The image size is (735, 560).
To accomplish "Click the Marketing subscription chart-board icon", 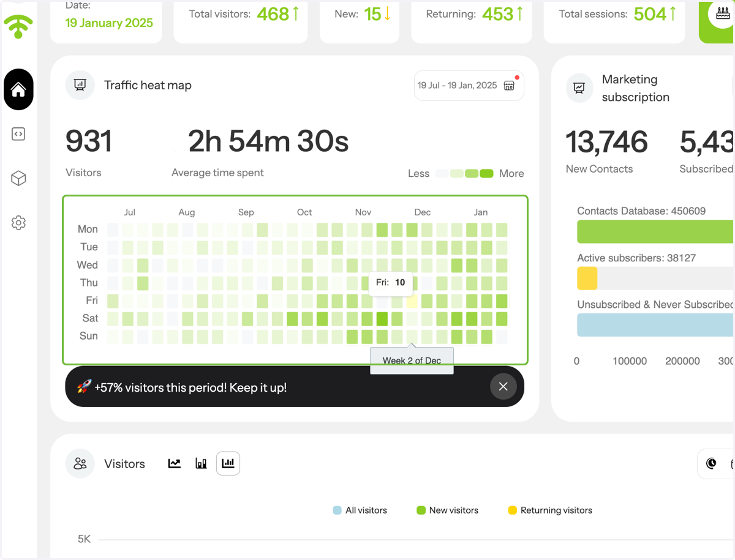I will click(579, 88).
